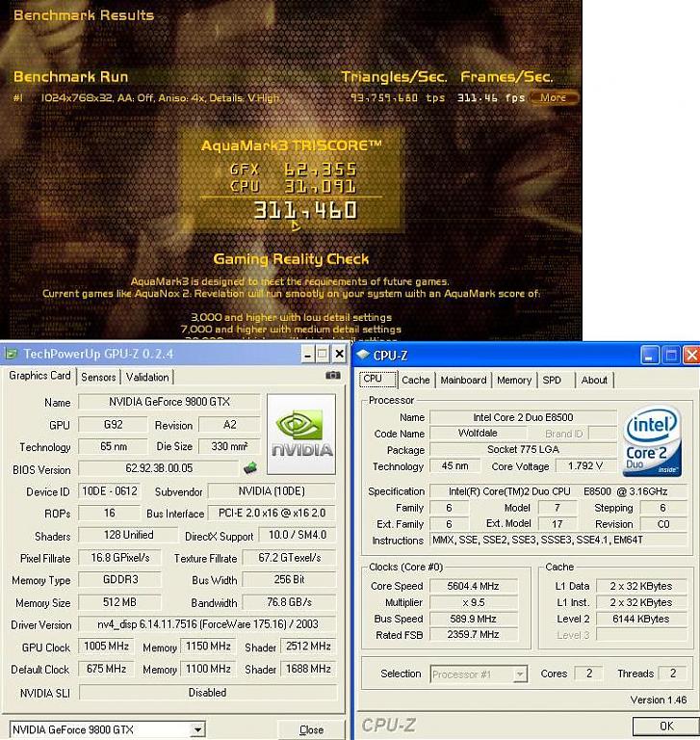
Task: Click the CPU-Z title bar app icon
Action: point(362,355)
